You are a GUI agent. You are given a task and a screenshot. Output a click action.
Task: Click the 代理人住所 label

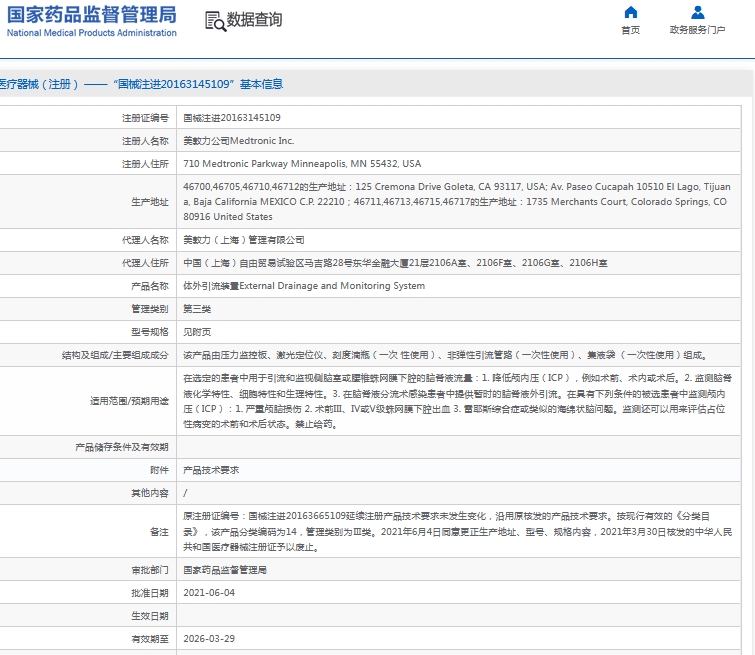[145, 263]
